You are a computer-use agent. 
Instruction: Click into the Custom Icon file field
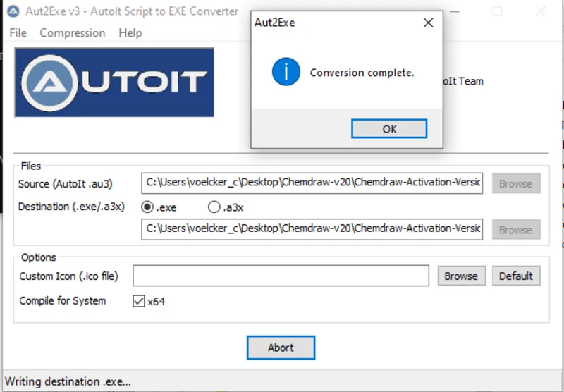coord(281,276)
